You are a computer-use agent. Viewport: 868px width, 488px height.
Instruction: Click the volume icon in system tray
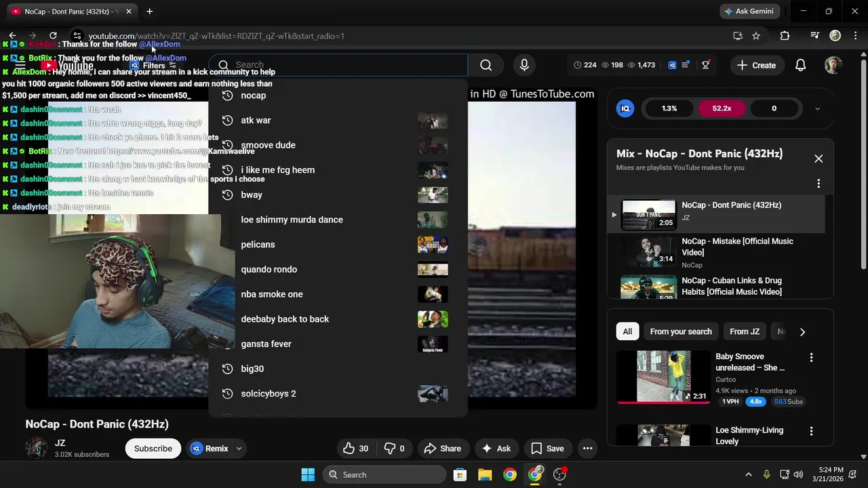(798, 474)
